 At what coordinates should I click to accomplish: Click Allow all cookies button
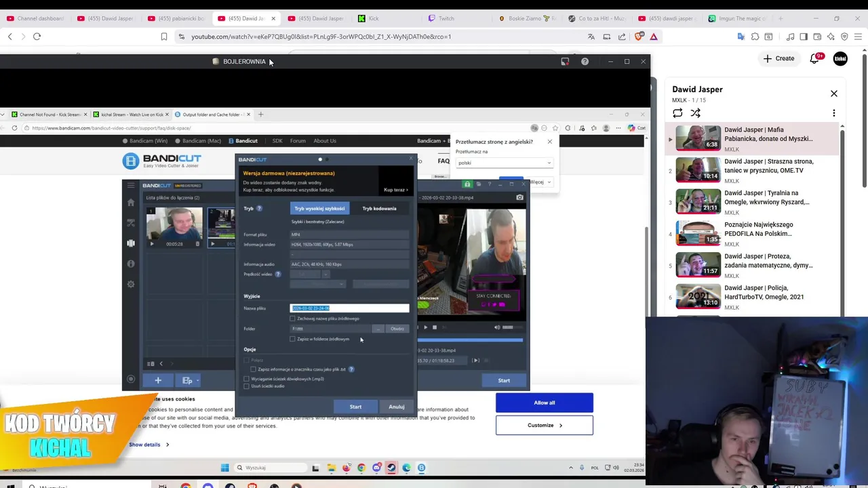pyautogui.click(x=545, y=403)
